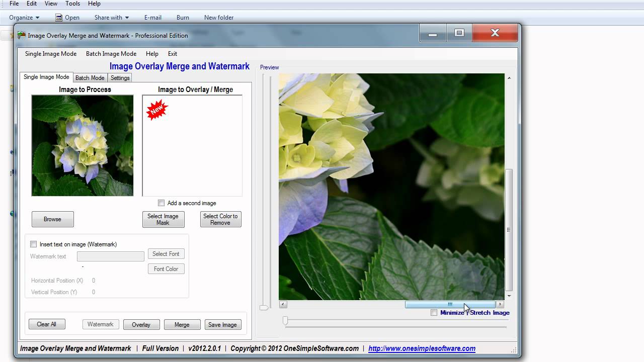This screenshot has height=362, width=644.
Task: Choose Exit from the menu bar
Action: pos(173,54)
